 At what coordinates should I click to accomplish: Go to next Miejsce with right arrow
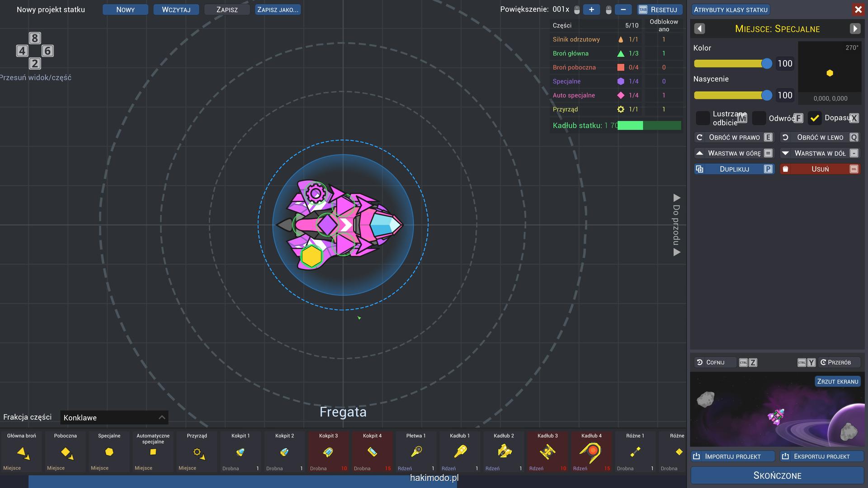pos(855,29)
